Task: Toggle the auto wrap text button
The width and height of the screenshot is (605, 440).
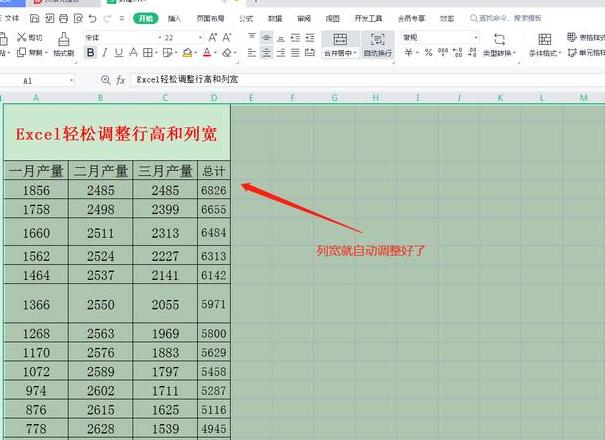Action: (x=378, y=44)
